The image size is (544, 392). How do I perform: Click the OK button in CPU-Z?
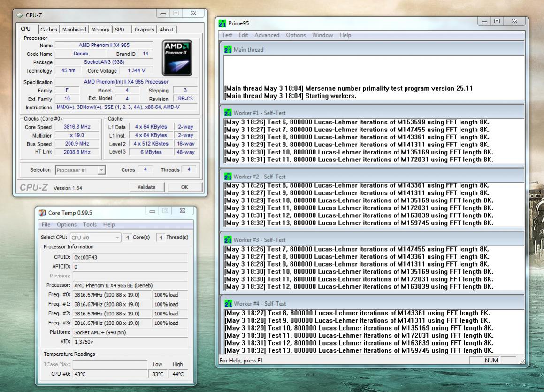click(184, 187)
